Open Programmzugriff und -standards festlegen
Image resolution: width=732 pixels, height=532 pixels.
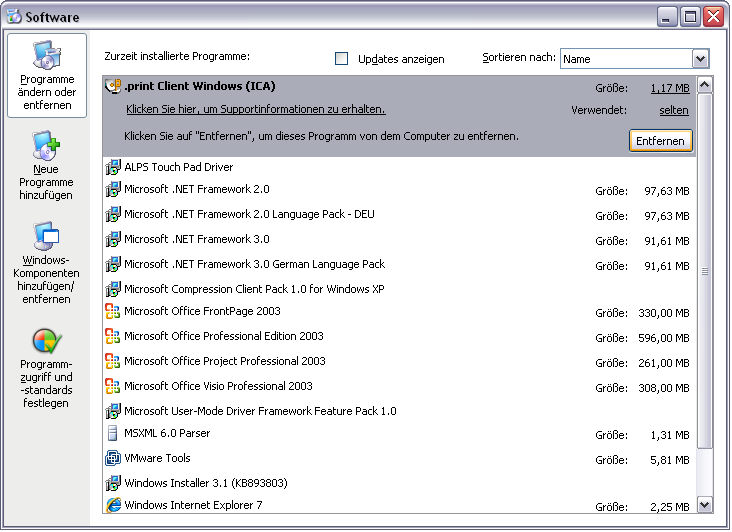pyautogui.click(x=46, y=368)
